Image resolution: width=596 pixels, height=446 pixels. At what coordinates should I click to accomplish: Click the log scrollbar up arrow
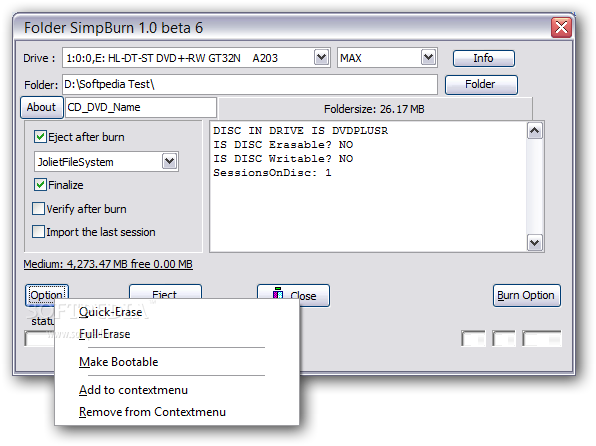click(535, 131)
